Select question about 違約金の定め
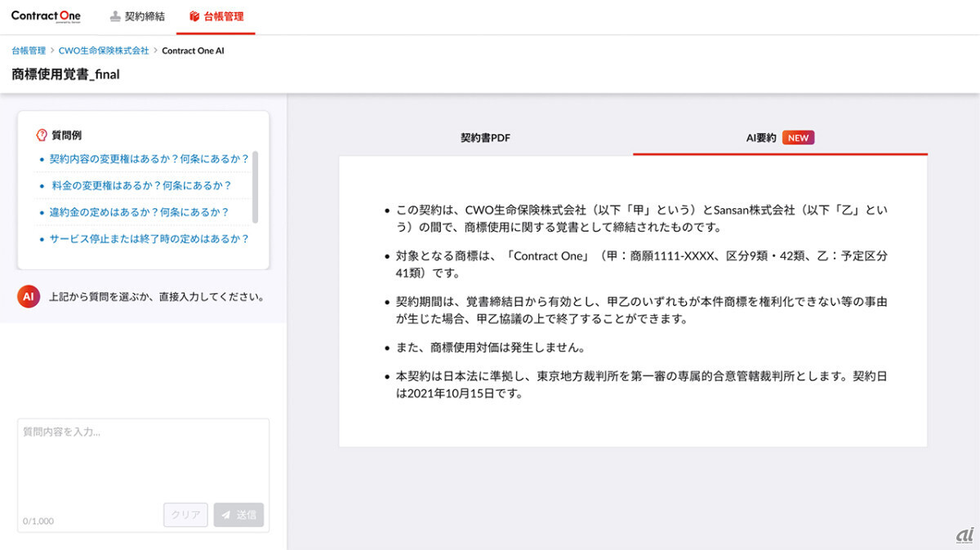This screenshot has height=550, width=980. [x=139, y=212]
